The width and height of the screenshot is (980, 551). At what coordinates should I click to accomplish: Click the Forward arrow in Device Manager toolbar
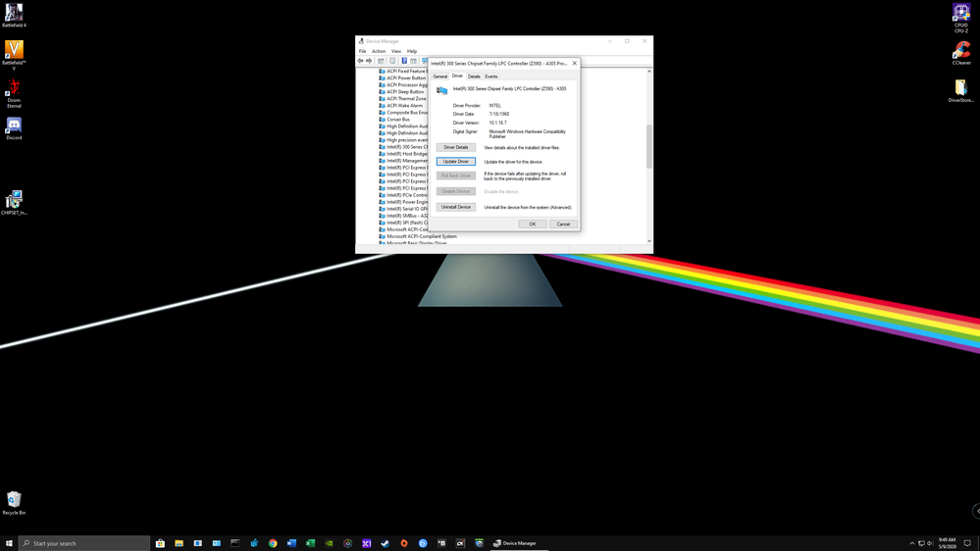pyautogui.click(x=369, y=61)
